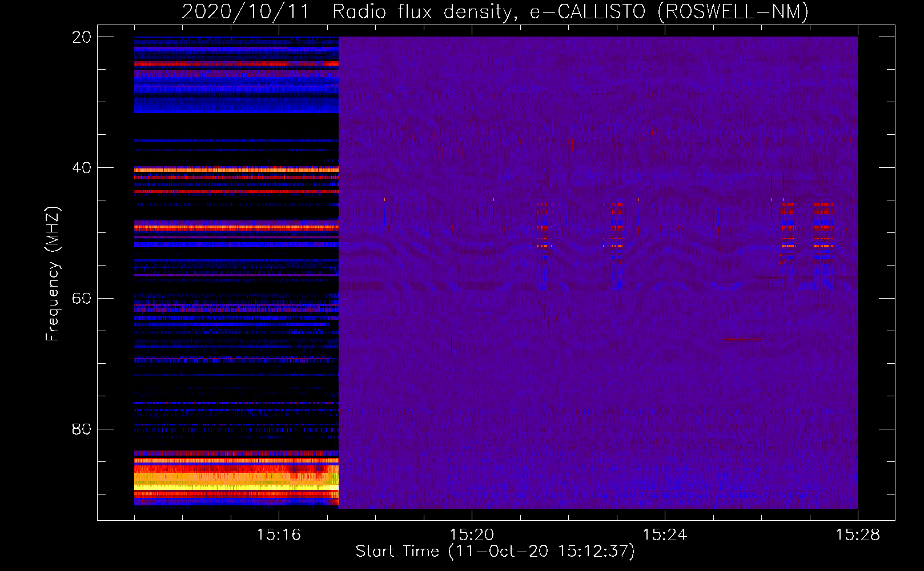The width and height of the screenshot is (924, 571).
Task: Click the 15:20 time tick label
Action: coord(472,535)
